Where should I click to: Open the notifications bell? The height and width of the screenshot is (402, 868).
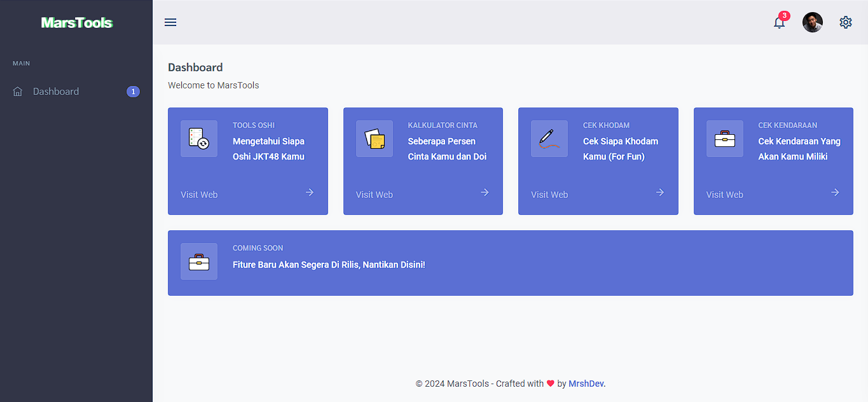pyautogui.click(x=779, y=23)
